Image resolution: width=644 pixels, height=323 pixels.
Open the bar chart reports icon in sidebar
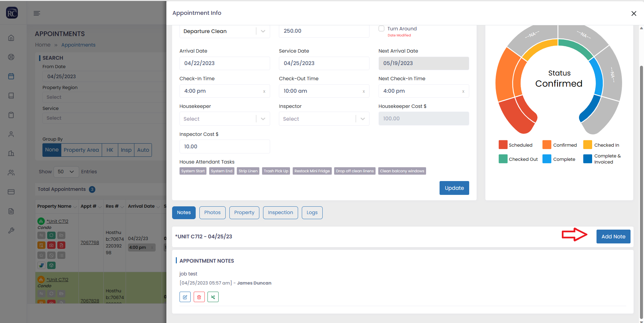click(x=11, y=153)
